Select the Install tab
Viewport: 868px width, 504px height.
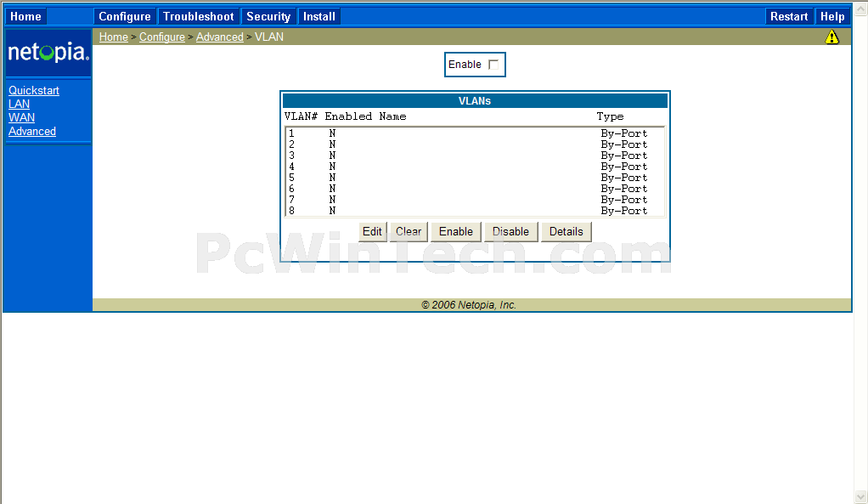(x=318, y=17)
